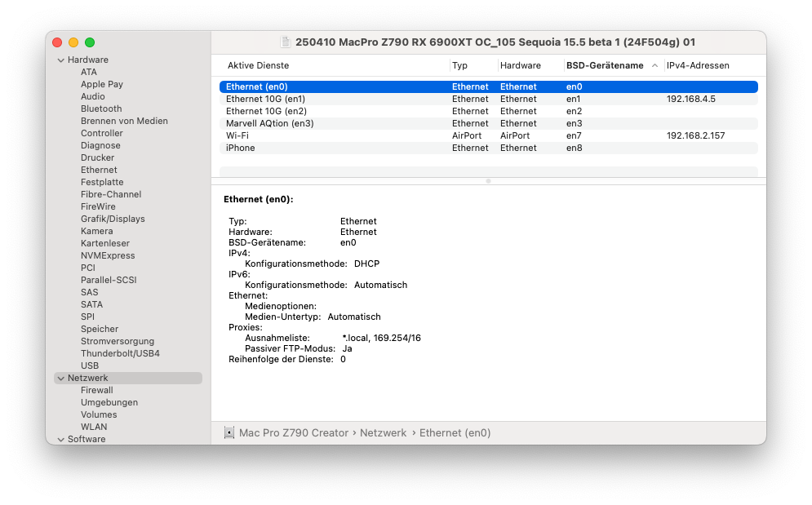Click Netzwerk in the bottom path bar
The width and height of the screenshot is (812, 505).
click(384, 432)
